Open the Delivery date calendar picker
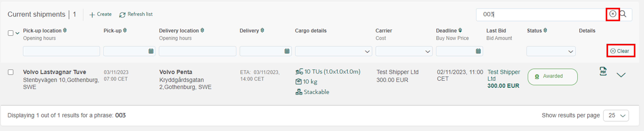Screen dimensions: 644x131 click(x=287, y=51)
